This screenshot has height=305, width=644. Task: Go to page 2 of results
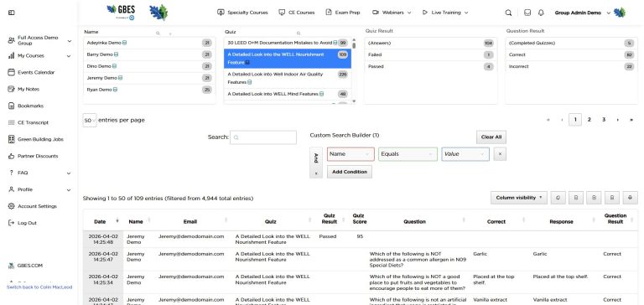click(589, 120)
